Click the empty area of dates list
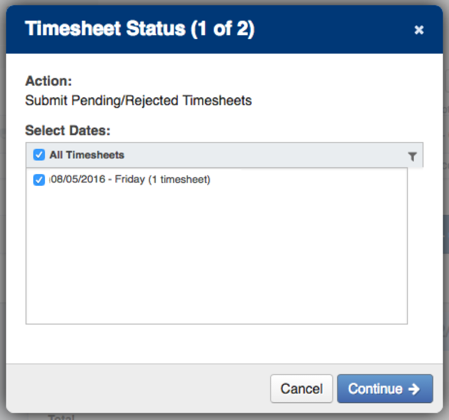Image resolution: width=449 pixels, height=420 pixels. [217, 255]
